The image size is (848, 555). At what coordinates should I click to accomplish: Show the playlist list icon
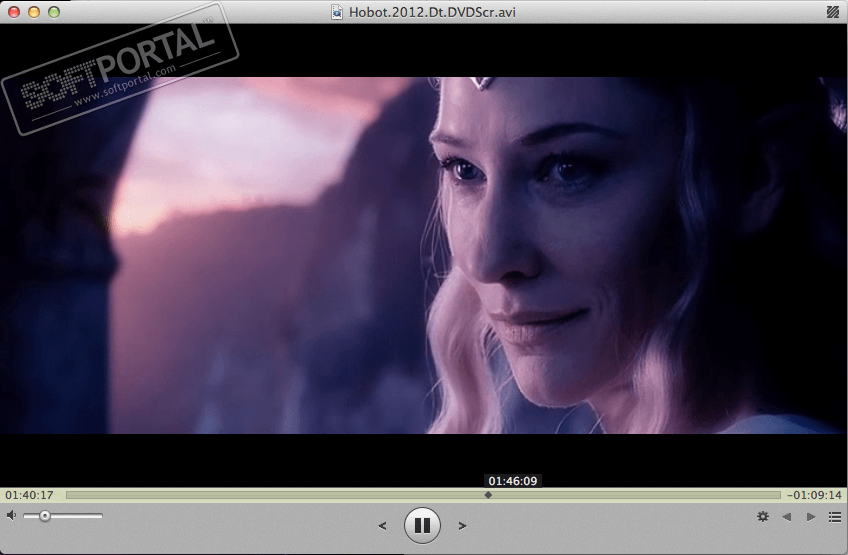tap(834, 518)
